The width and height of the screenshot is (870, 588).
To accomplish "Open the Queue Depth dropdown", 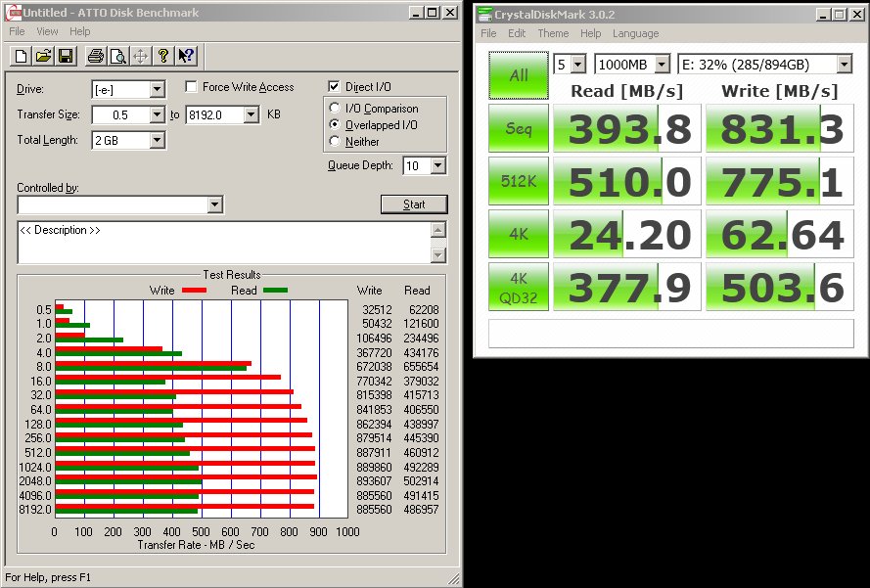I will point(438,166).
